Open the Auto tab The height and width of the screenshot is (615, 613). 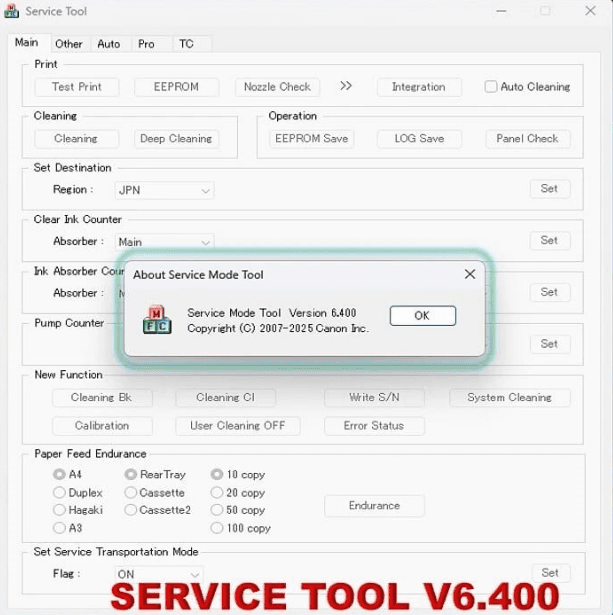point(109,44)
